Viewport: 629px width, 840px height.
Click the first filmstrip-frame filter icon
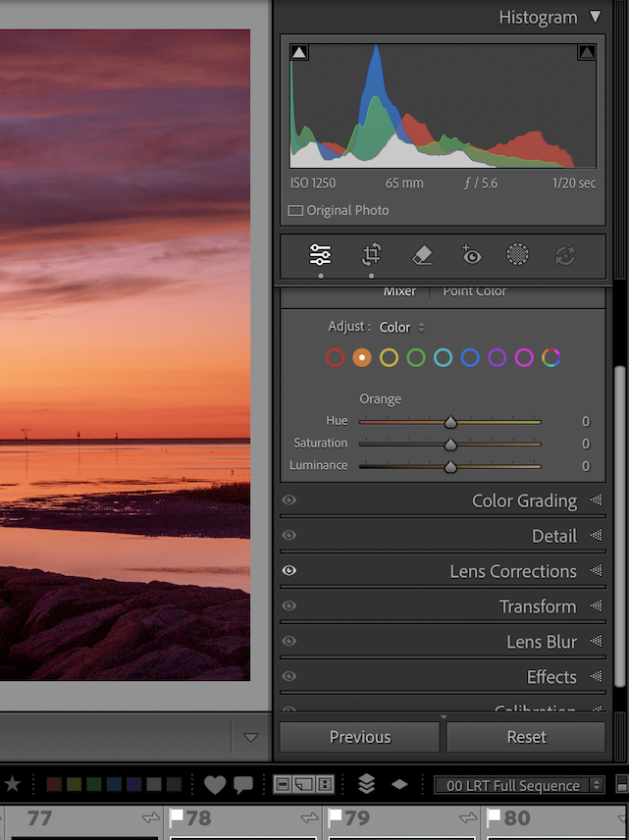click(x=284, y=784)
